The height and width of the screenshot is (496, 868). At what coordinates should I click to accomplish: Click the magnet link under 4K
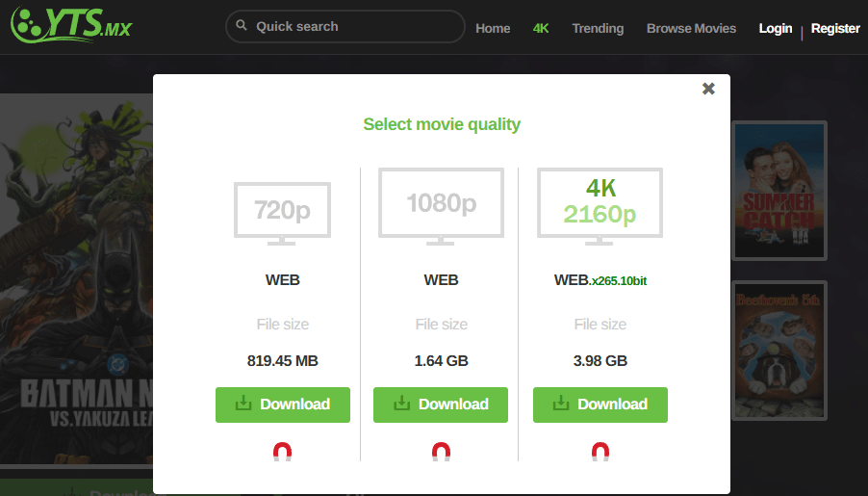(x=600, y=452)
